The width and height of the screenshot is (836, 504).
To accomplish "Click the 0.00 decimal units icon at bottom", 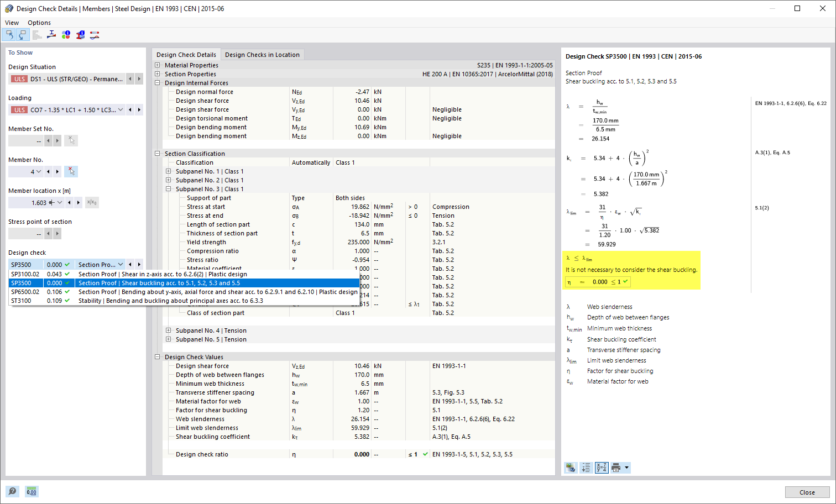I will pos(32,491).
